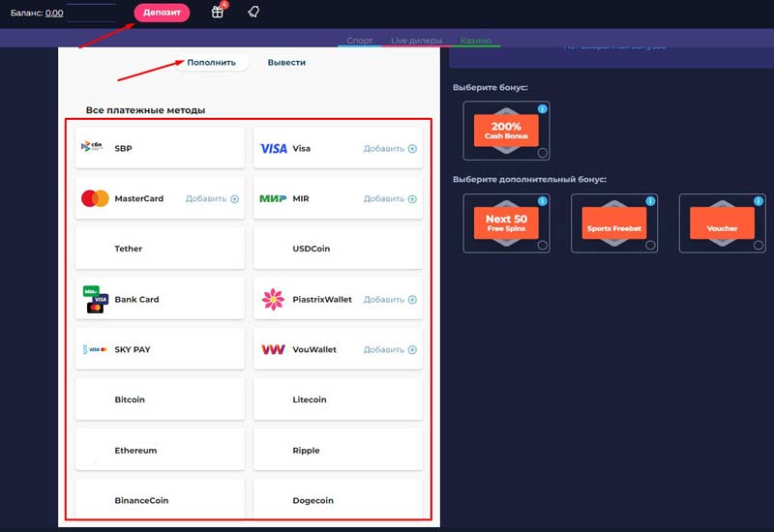Click the info icon on Voucher card
The image size is (774, 532).
(x=758, y=201)
